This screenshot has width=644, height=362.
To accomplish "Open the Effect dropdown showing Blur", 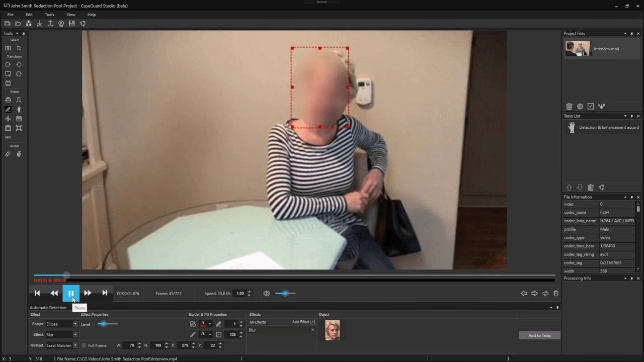I will point(75,335).
